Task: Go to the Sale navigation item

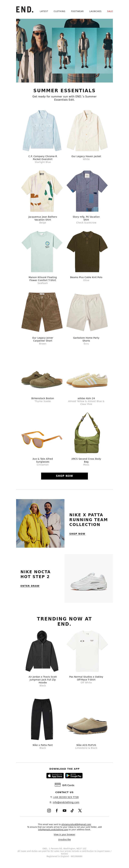Action: click(x=110, y=11)
